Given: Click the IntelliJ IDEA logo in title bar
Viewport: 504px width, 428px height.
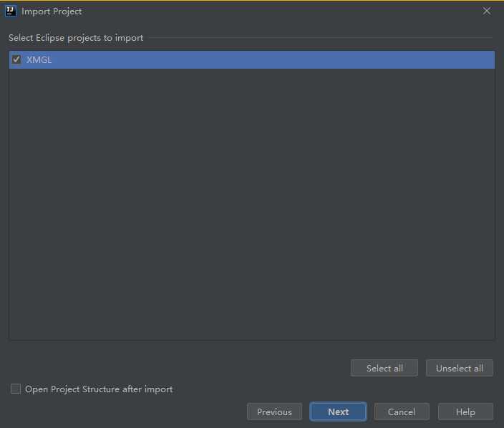Looking at the screenshot, I should click(11, 11).
